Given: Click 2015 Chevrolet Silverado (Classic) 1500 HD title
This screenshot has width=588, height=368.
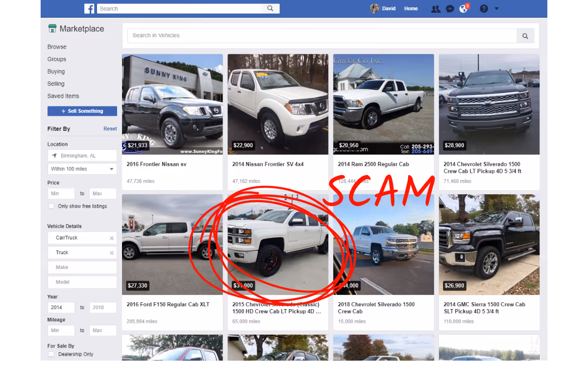Looking at the screenshot, I should (277, 308).
